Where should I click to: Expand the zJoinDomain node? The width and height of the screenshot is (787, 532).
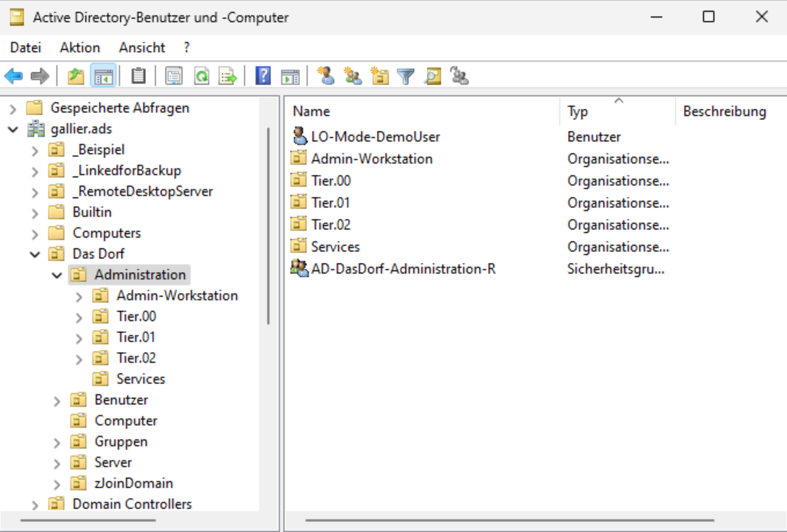(x=57, y=484)
